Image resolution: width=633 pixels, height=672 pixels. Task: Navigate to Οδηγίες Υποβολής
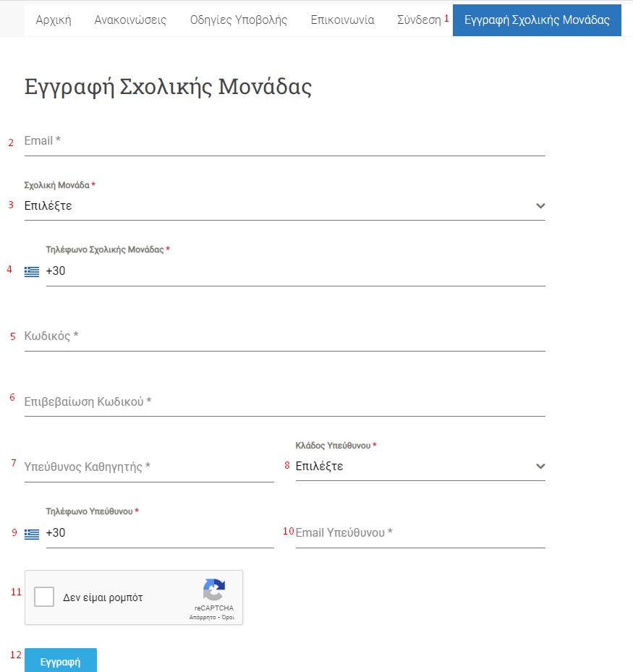pyautogui.click(x=239, y=20)
